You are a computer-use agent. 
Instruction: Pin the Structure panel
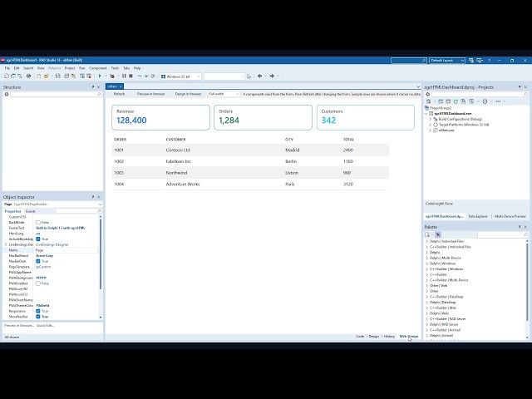point(93,87)
